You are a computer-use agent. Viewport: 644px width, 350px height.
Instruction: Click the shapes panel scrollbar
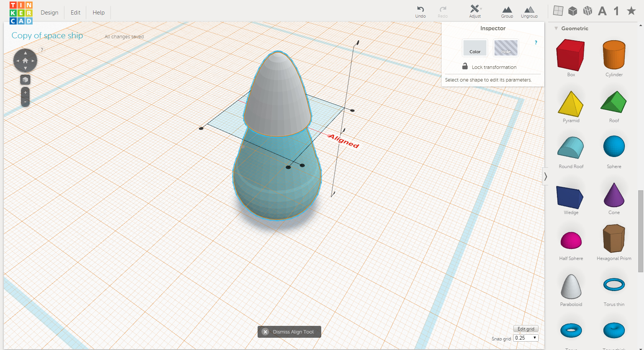(641, 231)
